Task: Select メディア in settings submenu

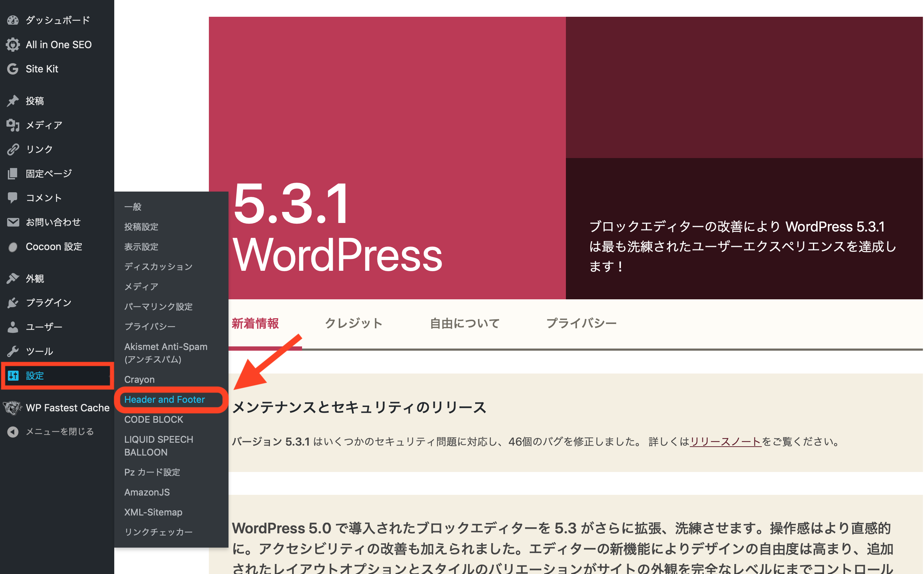Action: click(141, 286)
